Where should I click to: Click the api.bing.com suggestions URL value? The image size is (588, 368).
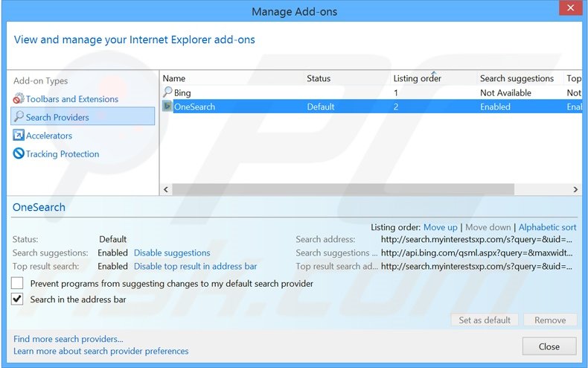coord(476,253)
